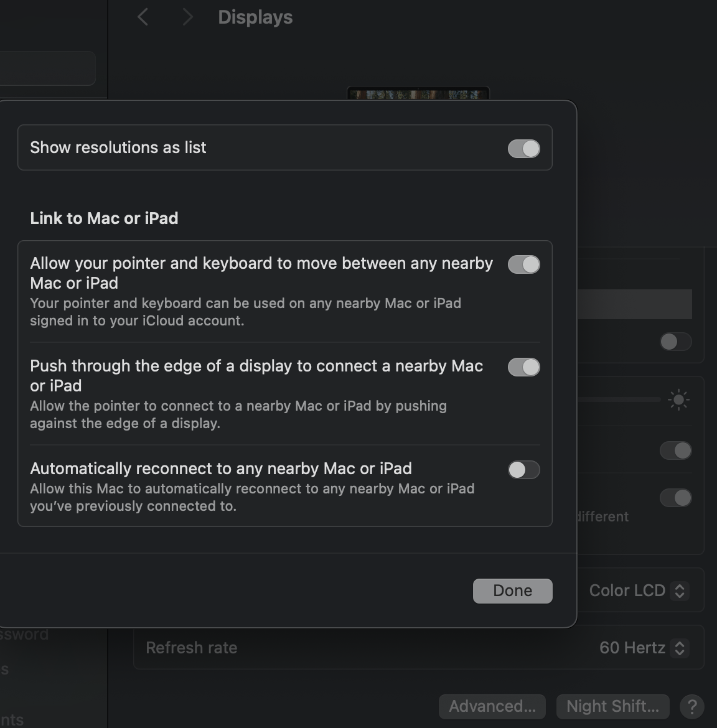Toggle the switch under the highlighted field
717x728 pixels.
[x=675, y=342]
